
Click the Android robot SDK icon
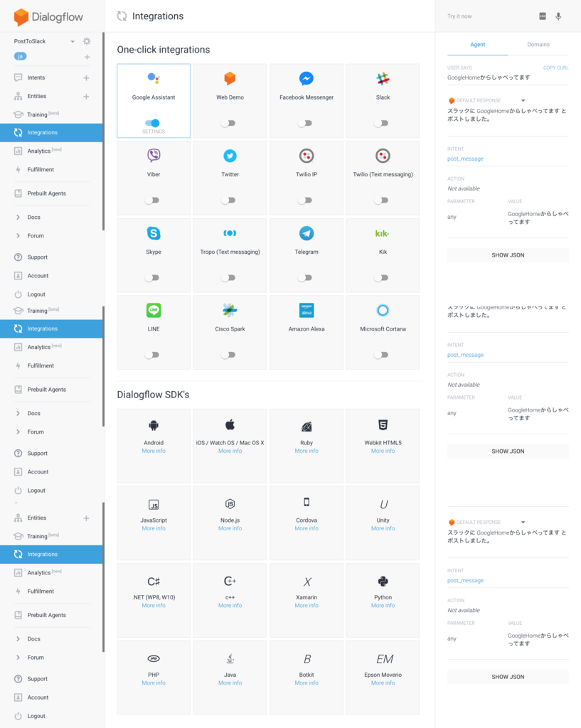(154, 425)
